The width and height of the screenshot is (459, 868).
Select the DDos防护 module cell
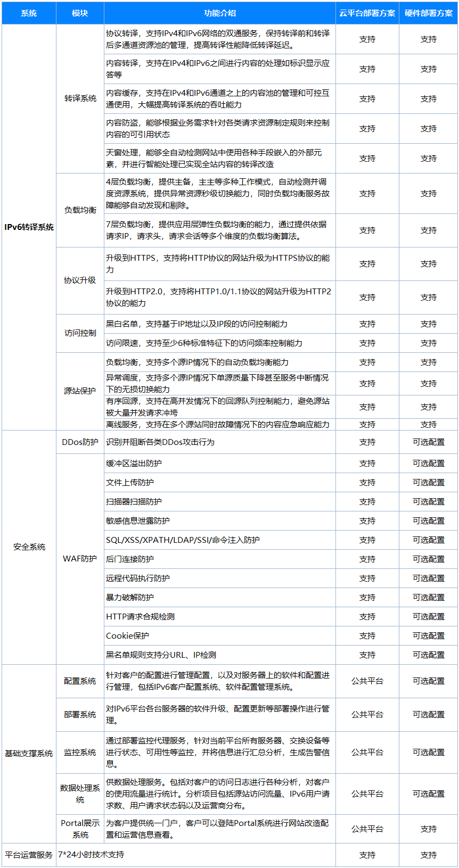click(x=80, y=442)
